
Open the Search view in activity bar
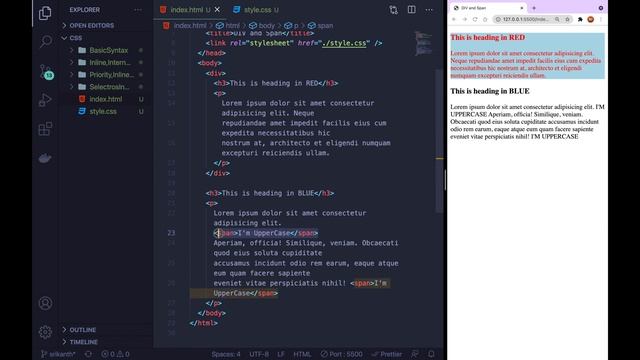tap(46, 41)
